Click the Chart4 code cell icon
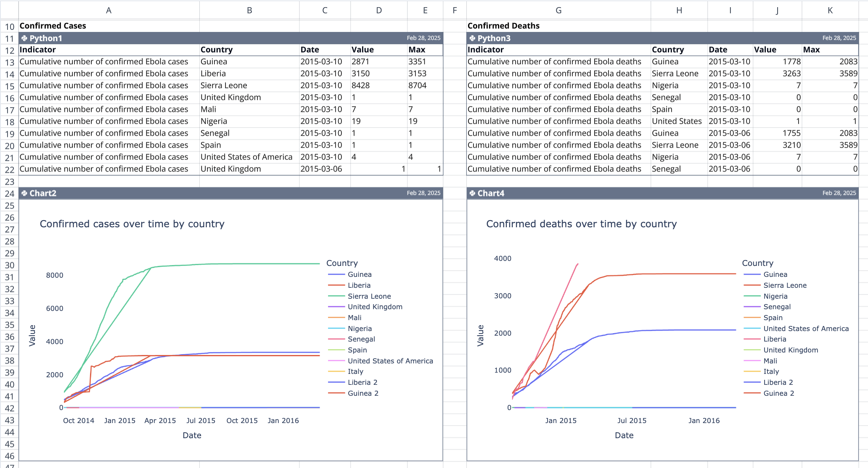868x468 pixels. point(472,193)
